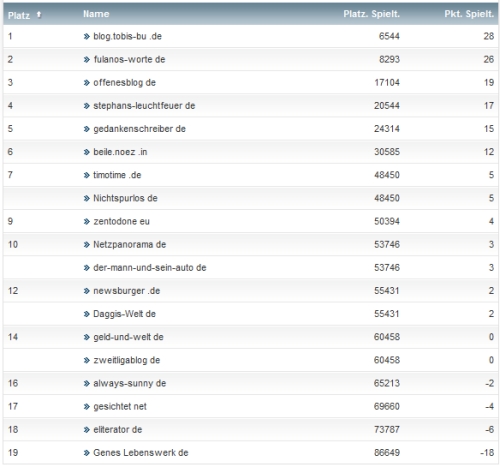Open timotime .de link

pyautogui.click(x=117, y=175)
